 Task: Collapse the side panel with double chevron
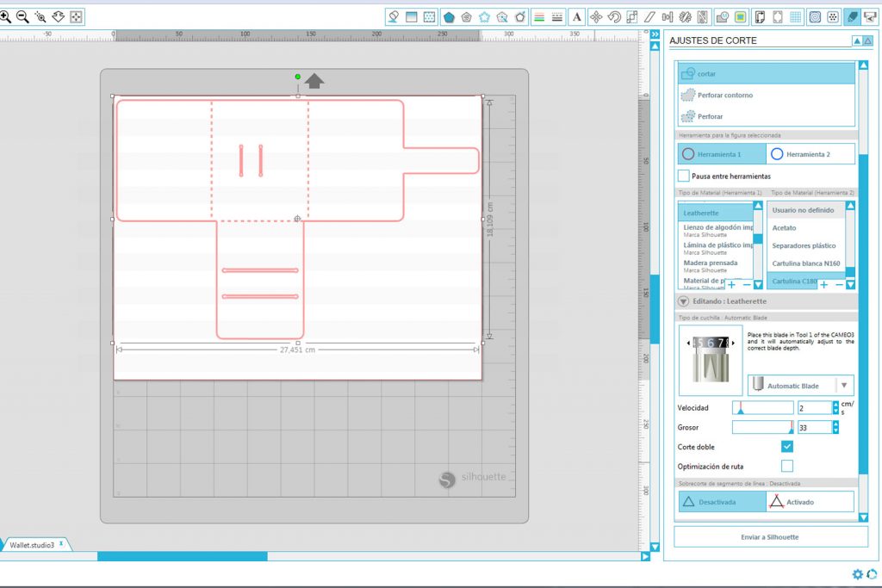[655, 34]
